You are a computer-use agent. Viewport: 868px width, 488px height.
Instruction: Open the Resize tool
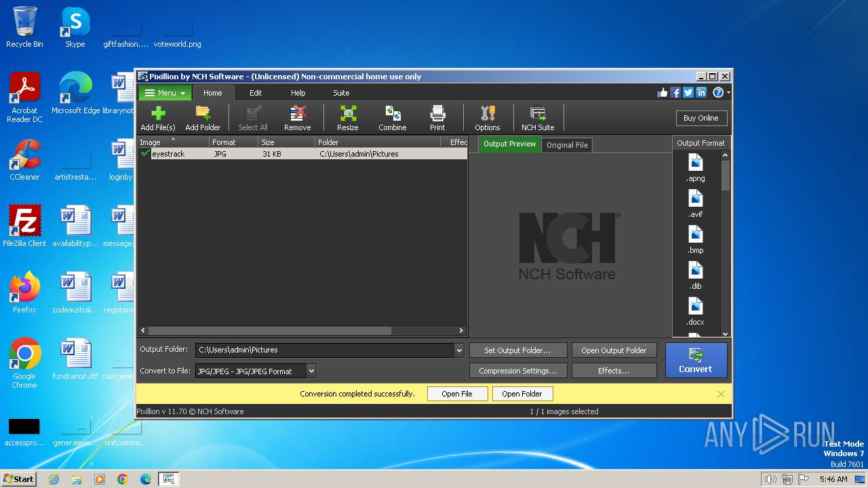(x=348, y=119)
